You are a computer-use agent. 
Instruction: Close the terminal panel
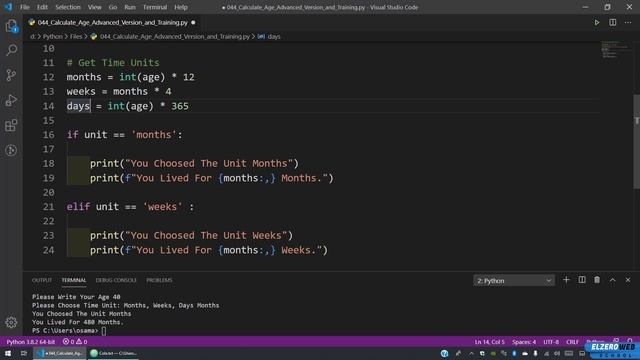pos(628,280)
